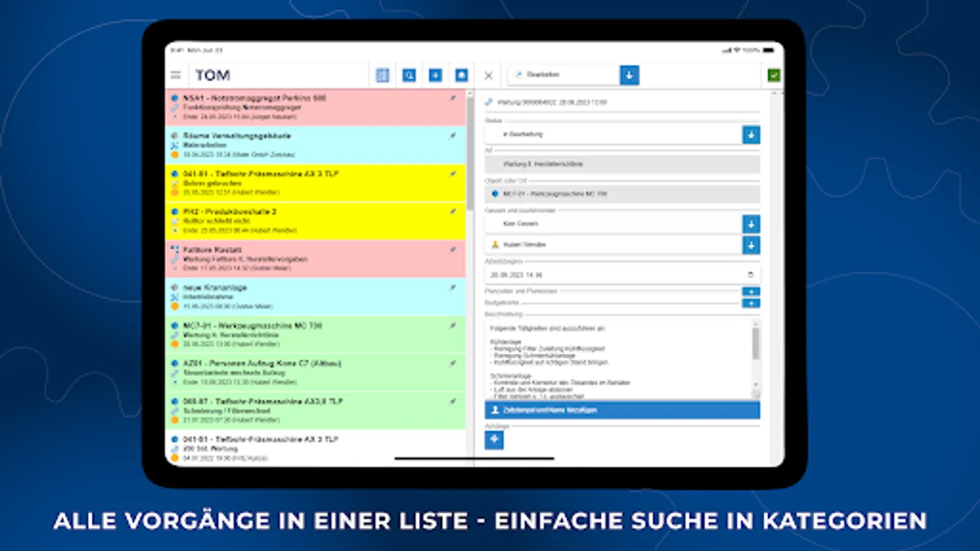This screenshot has width=980, height=551.
Task: Toggle pin on the NSA1 Notstromaggregat entry
Action: pyautogui.click(x=453, y=98)
